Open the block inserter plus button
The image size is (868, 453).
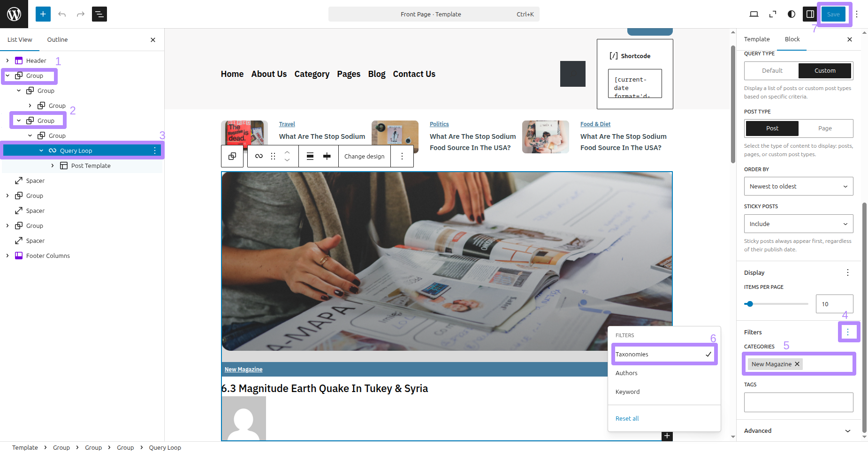click(43, 14)
